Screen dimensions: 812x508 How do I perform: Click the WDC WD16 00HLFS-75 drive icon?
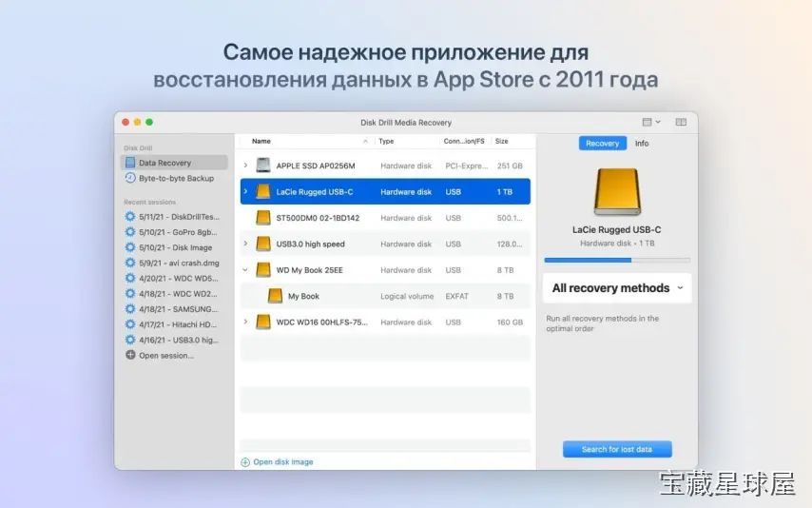[263, 322]
